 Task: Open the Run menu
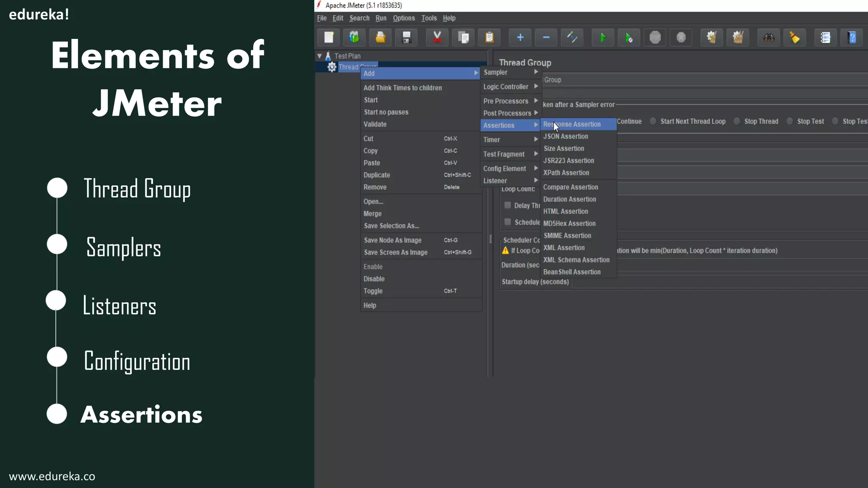381,18
